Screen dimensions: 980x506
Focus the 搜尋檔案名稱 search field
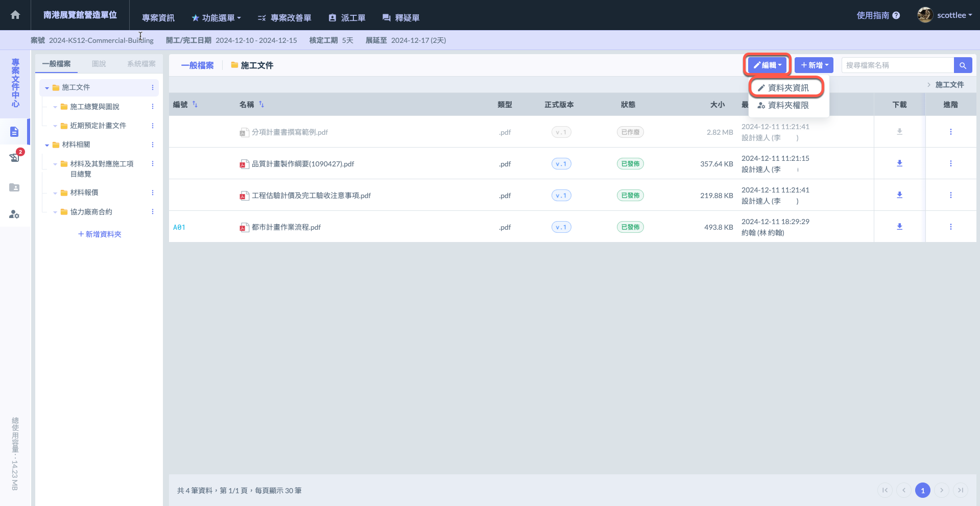tap(897, 65)
